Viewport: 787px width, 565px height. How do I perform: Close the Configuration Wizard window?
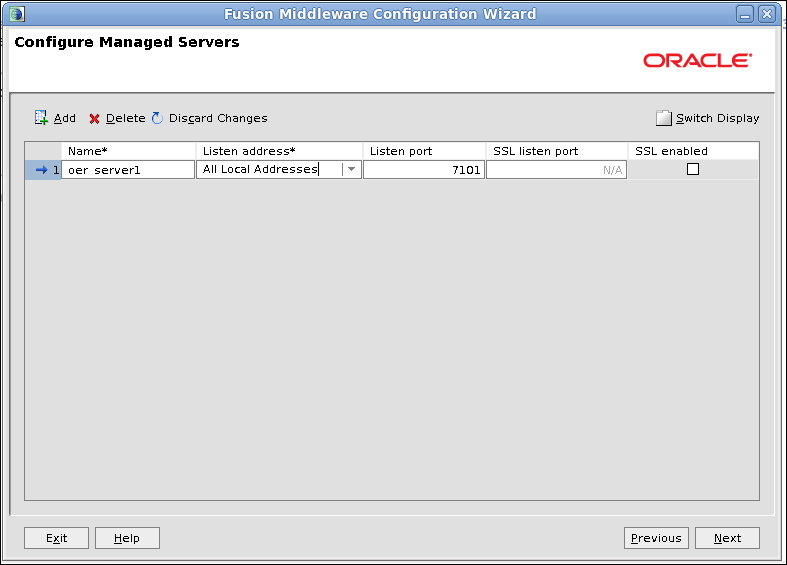tap(767, 14)
